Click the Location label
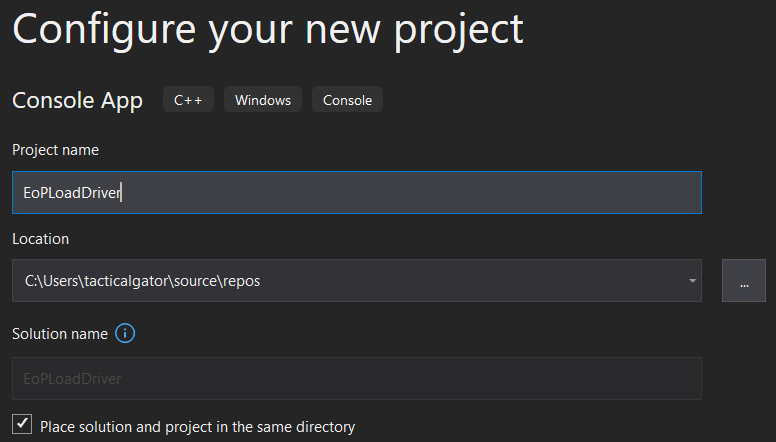This screenshot has width=776, height=442. [41, 239]
